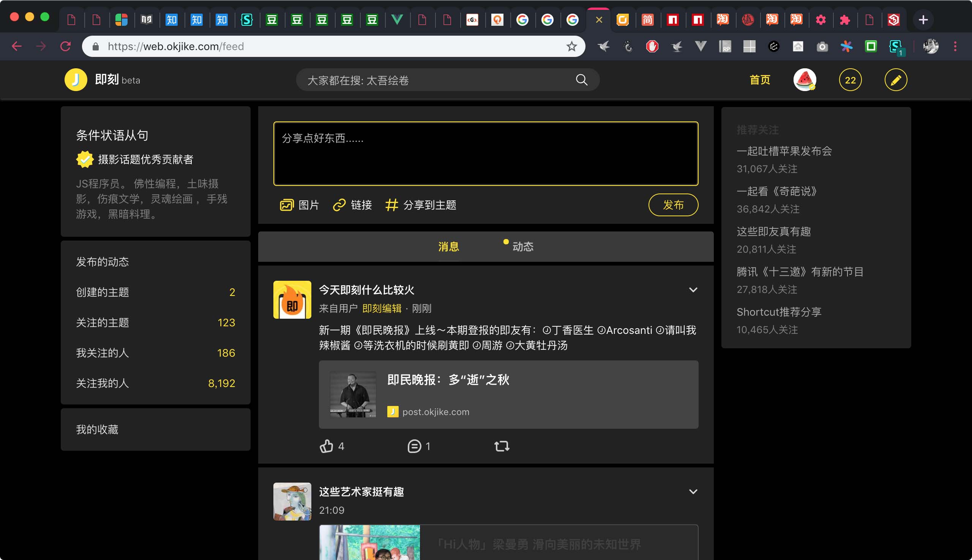Insert a link with the 链接 icon

click(x=339, y=205)
